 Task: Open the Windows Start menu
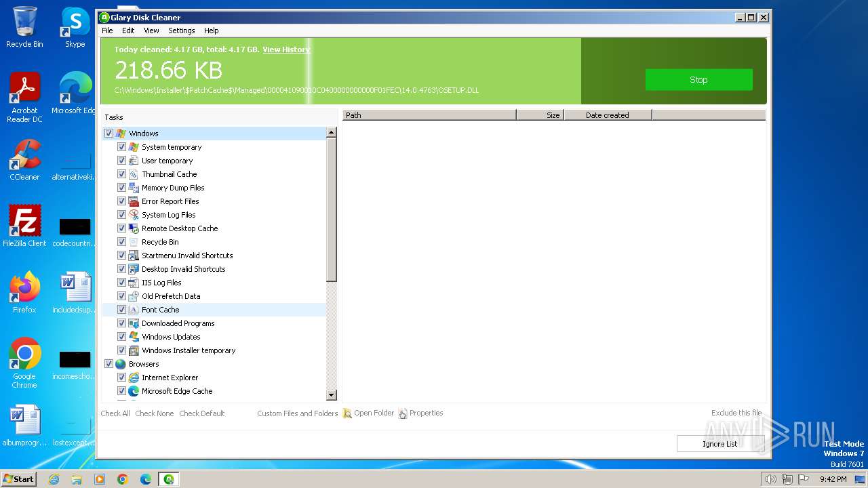18,479
